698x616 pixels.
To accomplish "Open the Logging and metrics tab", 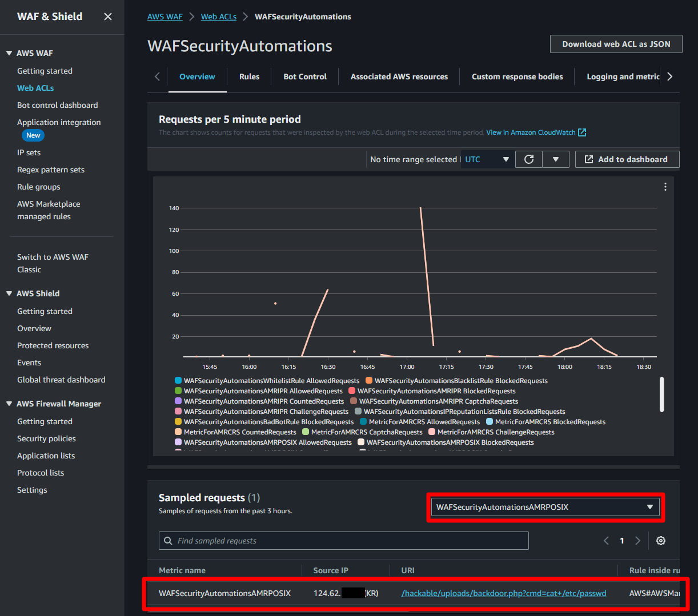I will click(x=623, y=77).
